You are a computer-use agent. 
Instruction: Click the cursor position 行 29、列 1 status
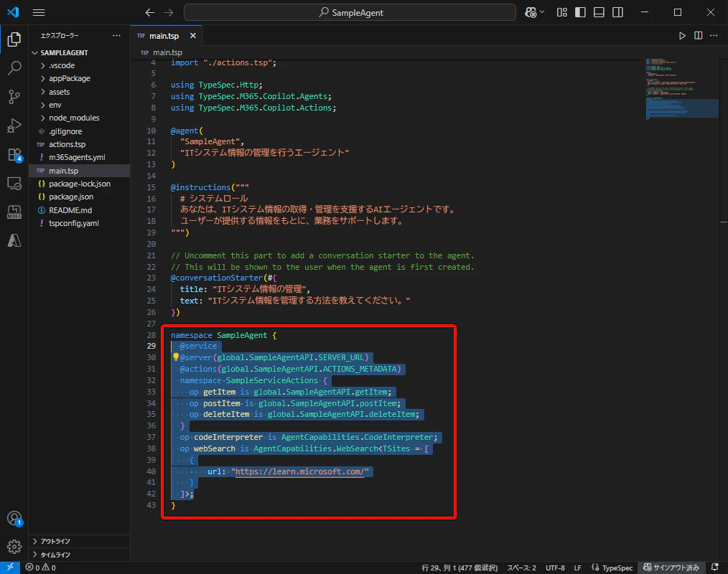(x=459, y=568)
